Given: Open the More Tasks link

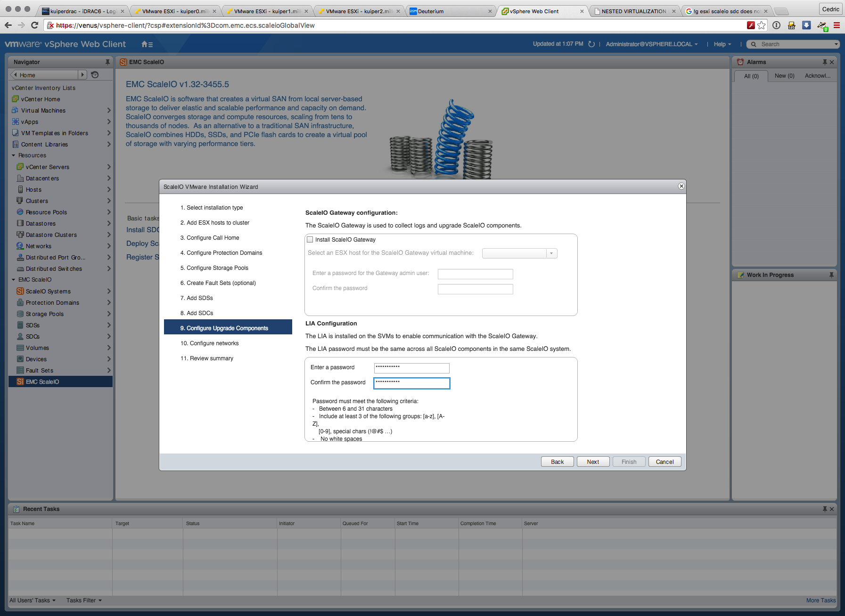Looking at the screenshot, I should point(820,600).
